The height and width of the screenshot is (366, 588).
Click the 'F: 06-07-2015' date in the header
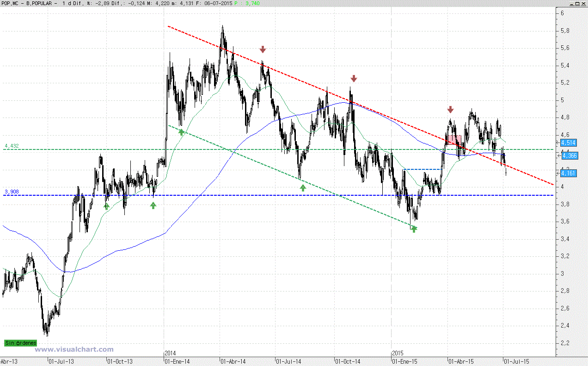coord(215,3)
